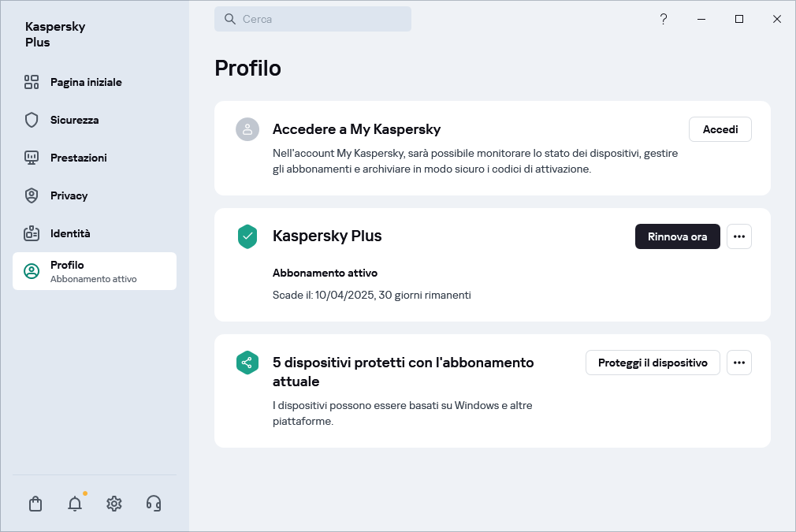The height and width of the screenshot is (532, 796).
Task: Switch to the Prestazioni section
Action: click(78, 158)
